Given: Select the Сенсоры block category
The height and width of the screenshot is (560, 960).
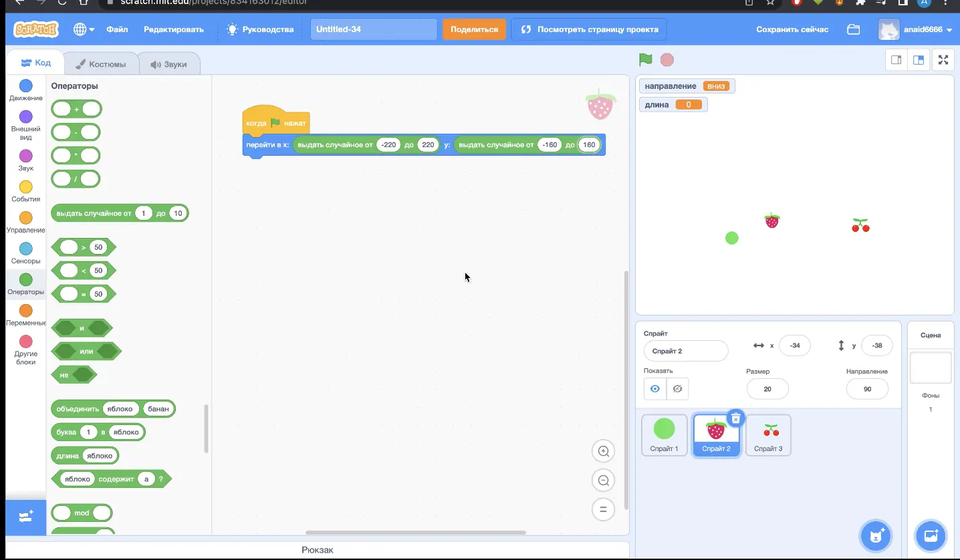Looking at the screenshot, I should point(25,253).
